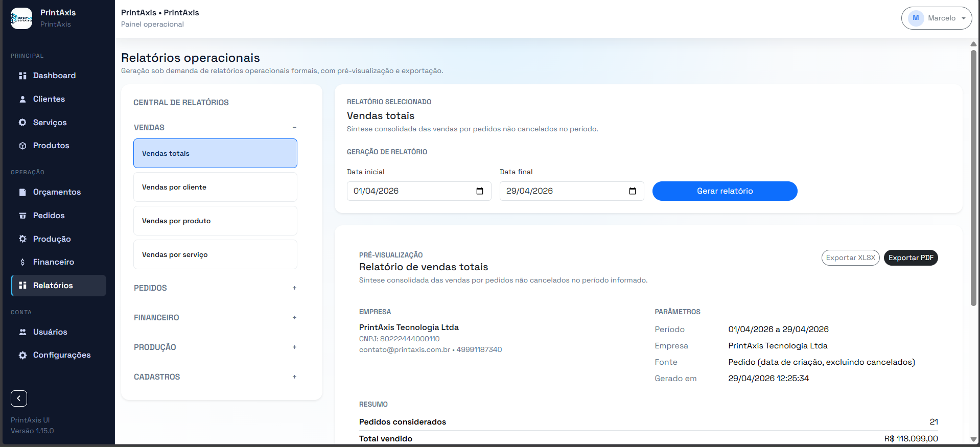Screen dimensions: 980x447
Task: Collapse the sidebar with chevron button
Action: pyautogui.click(x=19, y=398)
